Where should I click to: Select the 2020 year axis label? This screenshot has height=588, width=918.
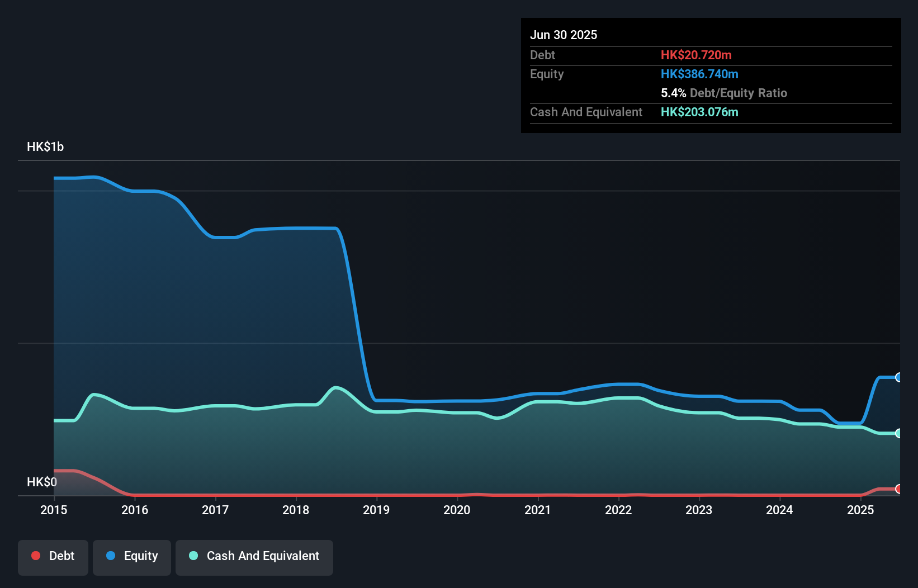click(457, 510)
